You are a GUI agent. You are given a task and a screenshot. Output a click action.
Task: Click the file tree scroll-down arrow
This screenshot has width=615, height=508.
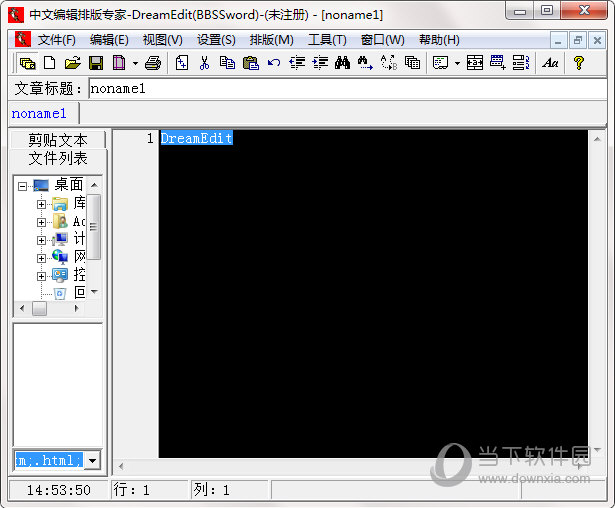[94, 291]
